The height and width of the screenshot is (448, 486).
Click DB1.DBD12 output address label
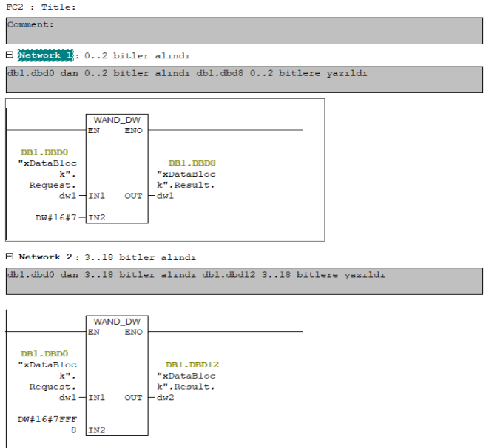(x=192, y=364)
